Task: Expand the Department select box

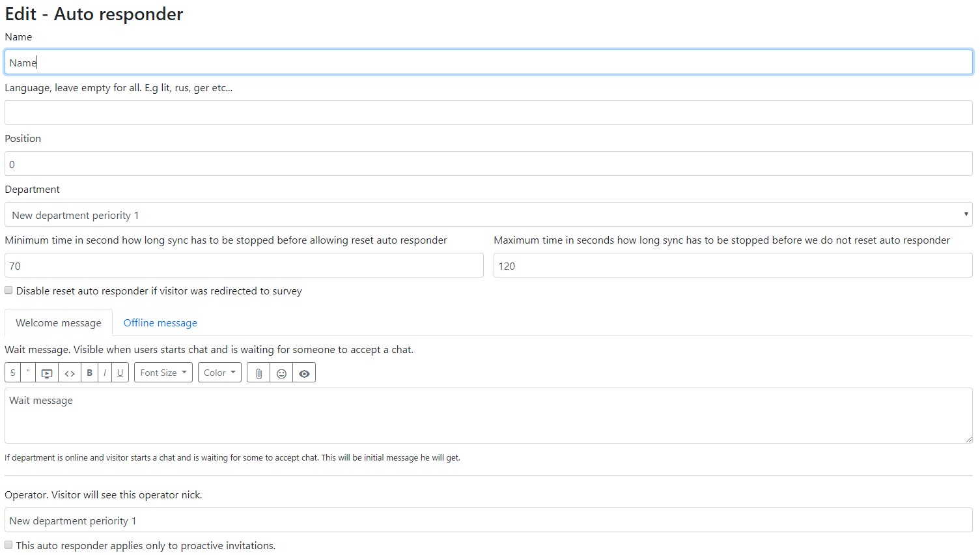Action: (488, 214)
